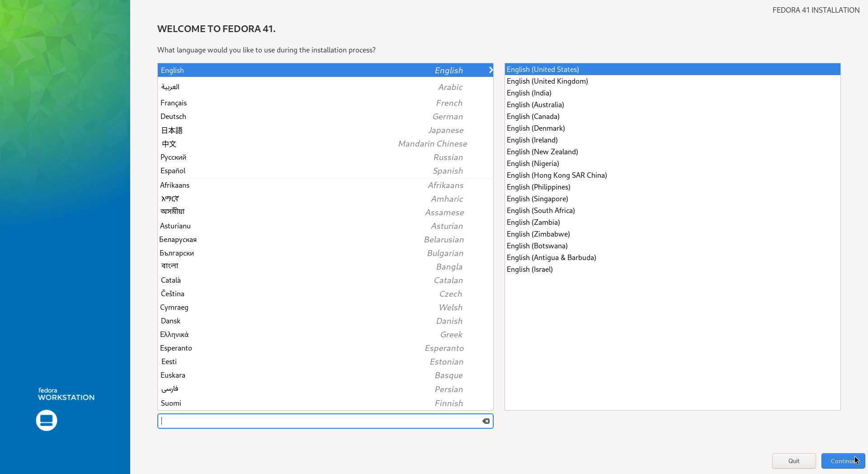The width and height of the screenshot is (868, 474).
Task: Choose Cymraeg (Welsh) language
Action: [325, 308]
